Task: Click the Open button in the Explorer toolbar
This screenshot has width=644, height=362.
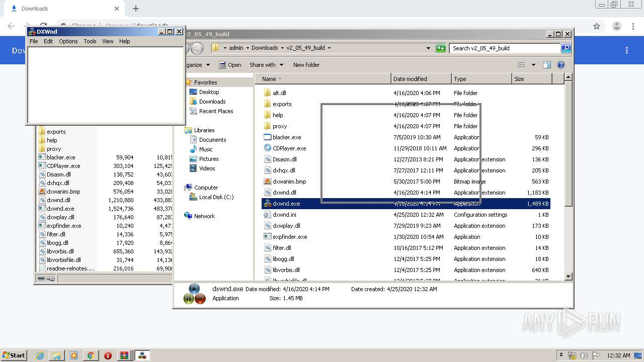Action: (x=230, y=65)
